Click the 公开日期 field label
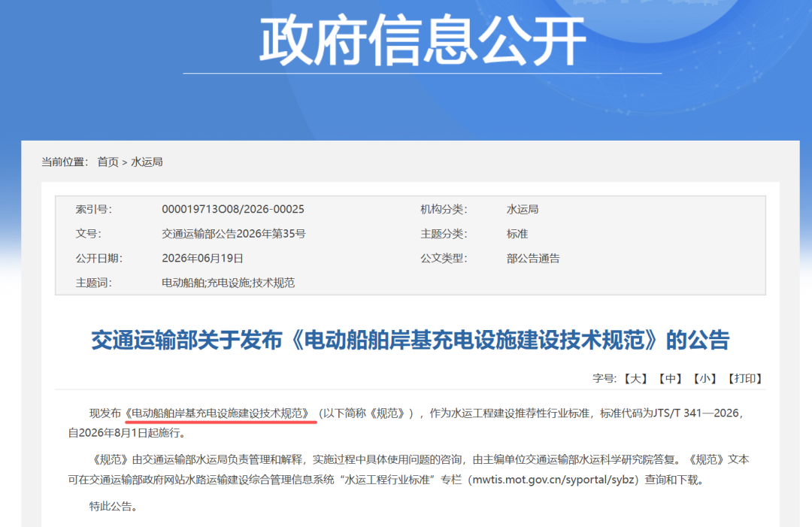Image resolution: width=812 pixels, height=527 pixels. coord(99,259)
